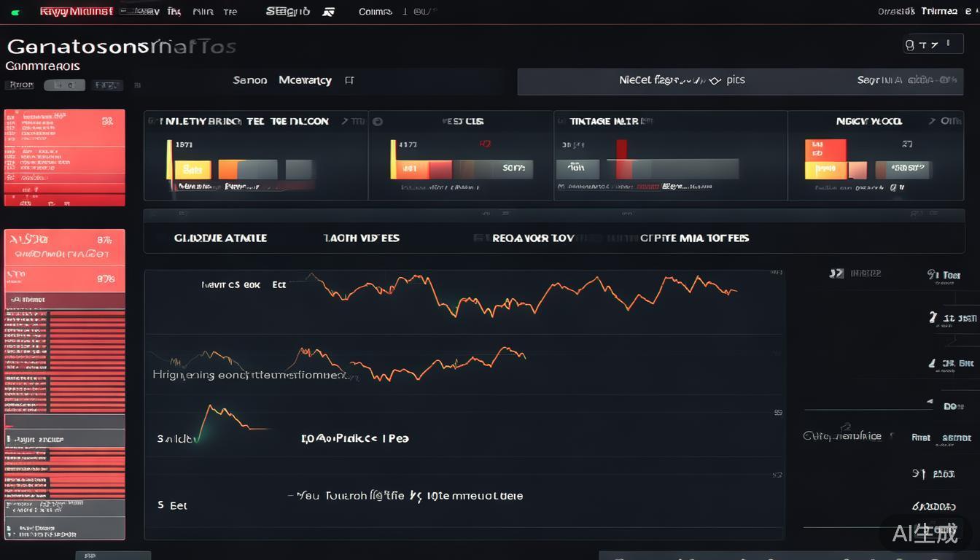Select the 'Rrion' button under the page title

[20, 85]
